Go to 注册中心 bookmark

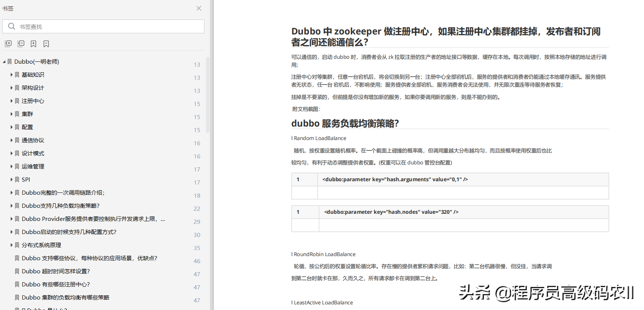point(33,101)
